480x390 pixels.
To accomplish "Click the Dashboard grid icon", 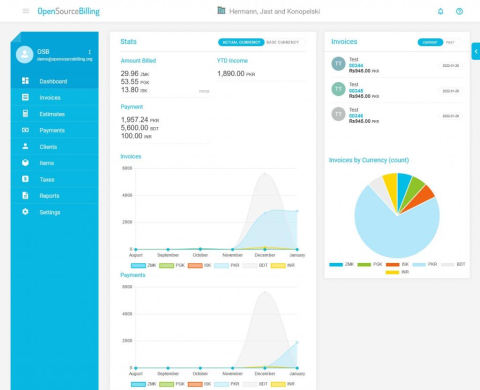I will click(x=25, y=81).
